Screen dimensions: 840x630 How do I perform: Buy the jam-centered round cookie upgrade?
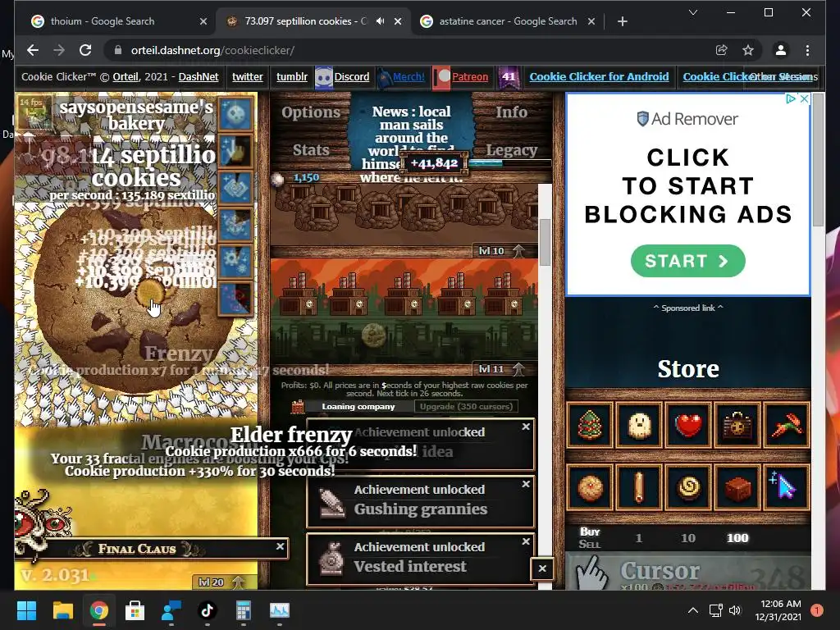point(589,487)
